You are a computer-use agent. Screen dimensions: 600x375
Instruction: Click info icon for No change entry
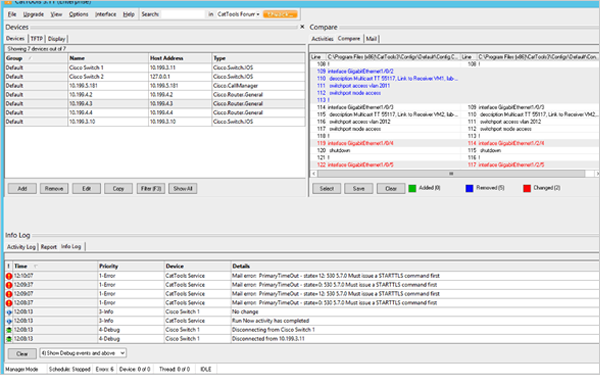coord(9,312)
